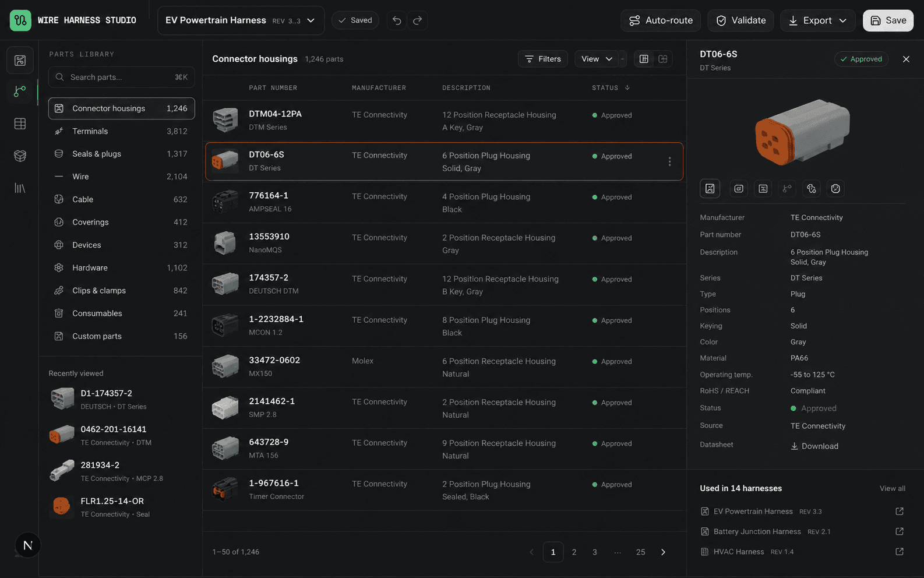Expand the View dropdown
The width and height of the screenshot is (924, 578).
click(597, 59)
